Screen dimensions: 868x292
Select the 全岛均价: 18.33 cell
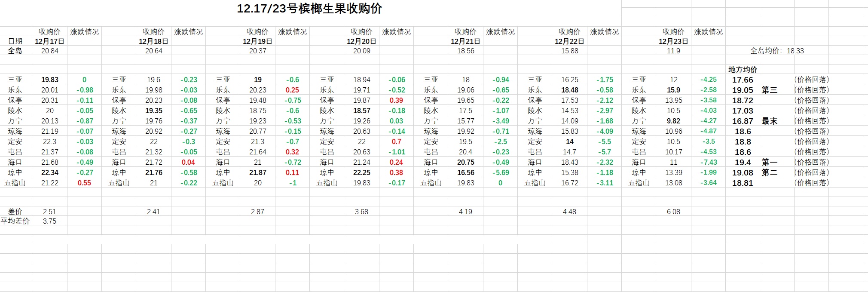point(777,51)
